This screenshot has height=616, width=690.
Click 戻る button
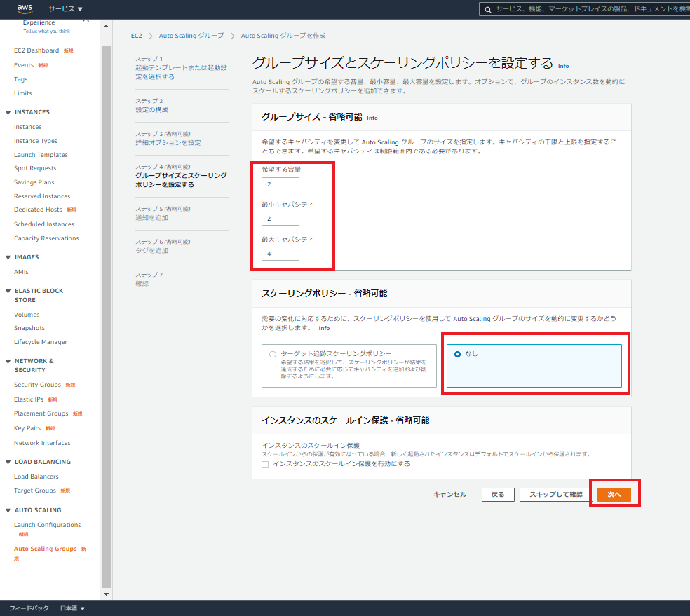[498, 495]
